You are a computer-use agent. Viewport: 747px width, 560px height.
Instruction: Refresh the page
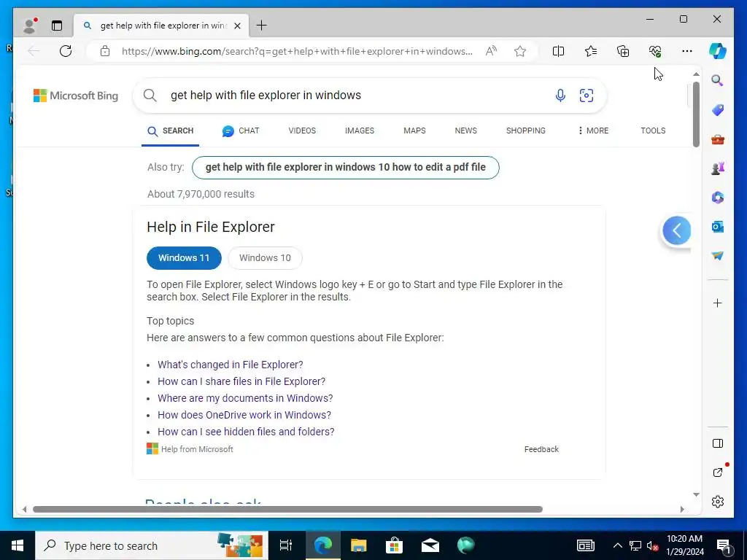(x=66, y=51)
